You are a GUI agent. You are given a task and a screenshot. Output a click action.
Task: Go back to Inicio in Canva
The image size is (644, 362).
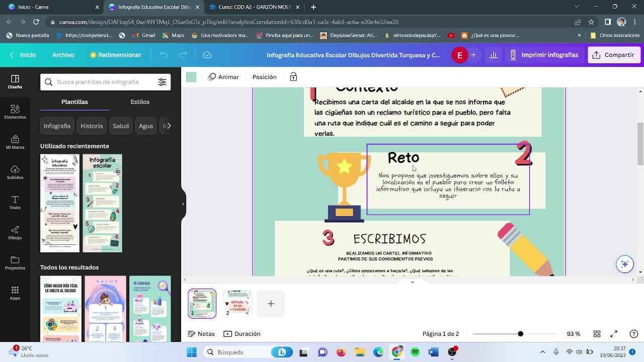tap(23, 55)
